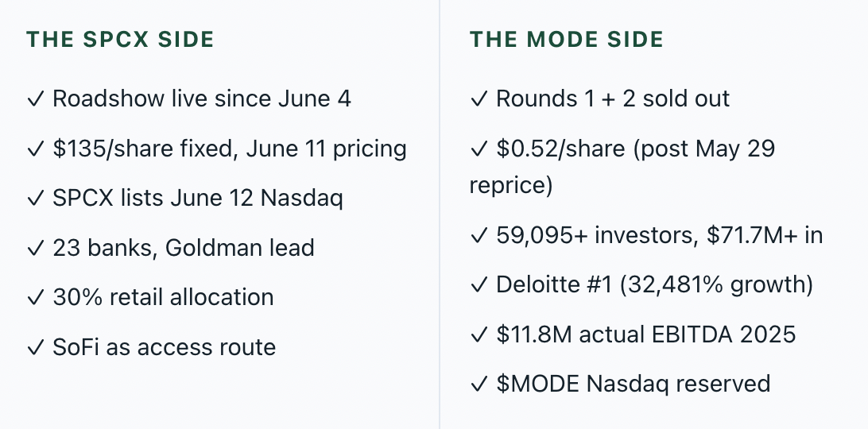Click checkmark next to $135/share fixed
Image resolution: width=868 pixels, height=429 pixels.
point(36,149)
